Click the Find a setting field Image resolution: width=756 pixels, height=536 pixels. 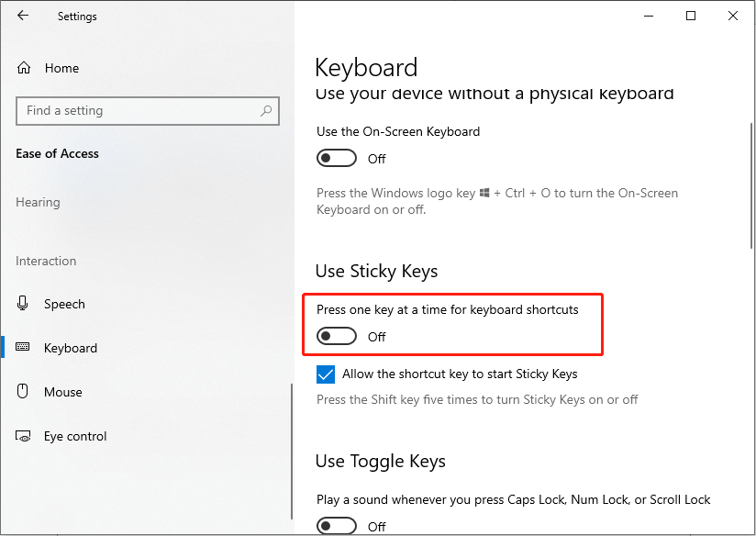148,111
